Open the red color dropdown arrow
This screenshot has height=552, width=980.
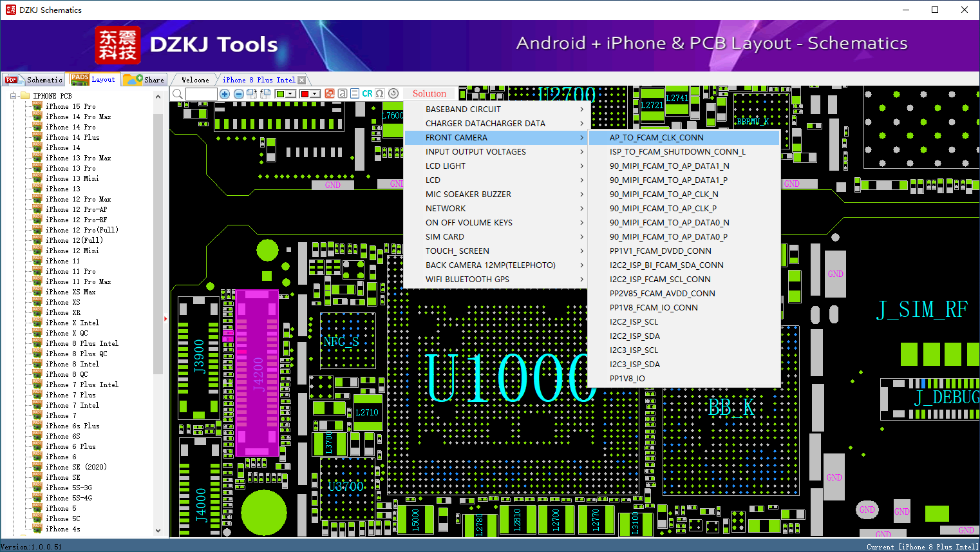tap(315, 94)
